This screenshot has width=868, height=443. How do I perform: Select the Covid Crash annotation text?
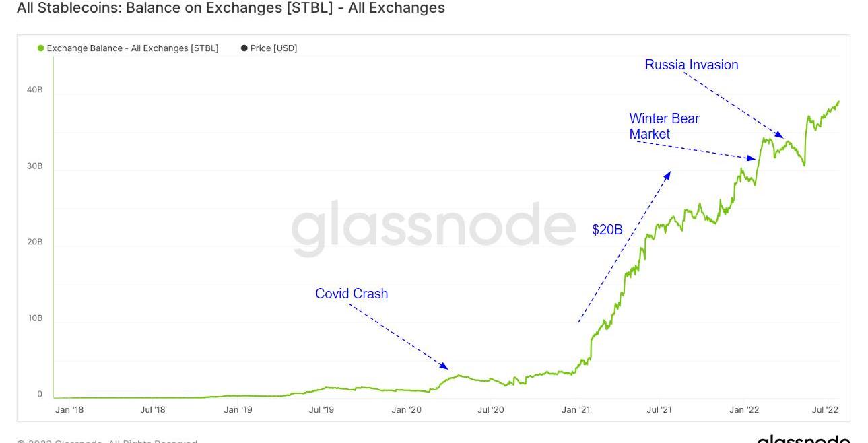[x=352, y=294]
